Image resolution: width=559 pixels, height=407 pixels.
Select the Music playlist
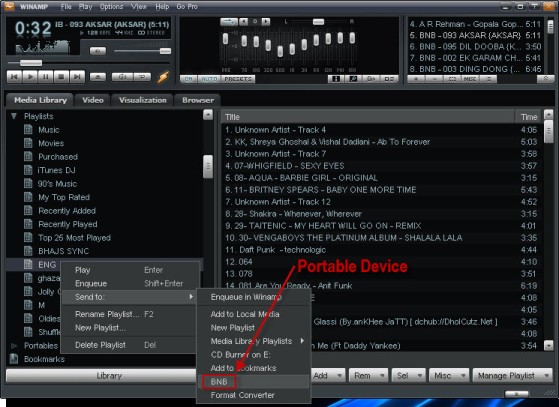click(49, 130)
